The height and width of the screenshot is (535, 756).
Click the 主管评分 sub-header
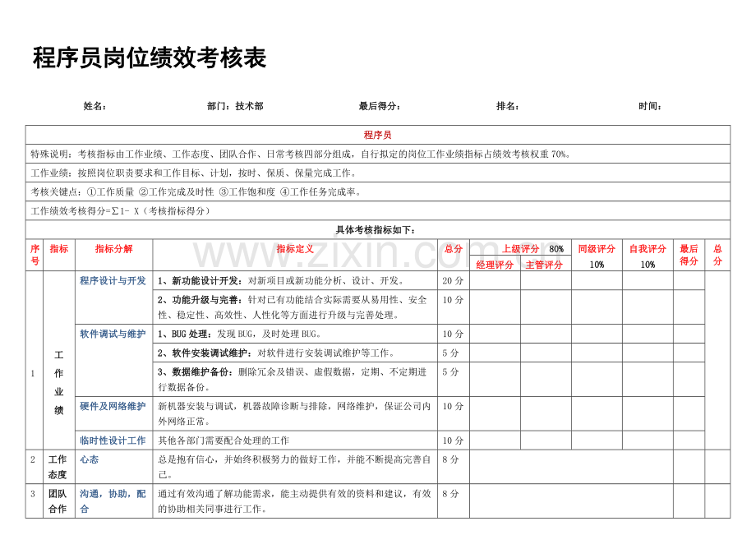[x=544, y=264]
